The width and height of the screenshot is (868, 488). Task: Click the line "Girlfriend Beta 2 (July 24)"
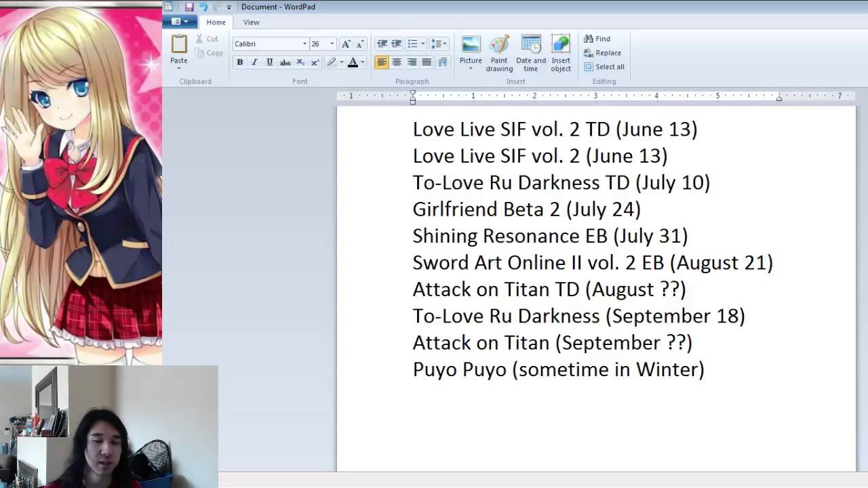coord(527,209)
